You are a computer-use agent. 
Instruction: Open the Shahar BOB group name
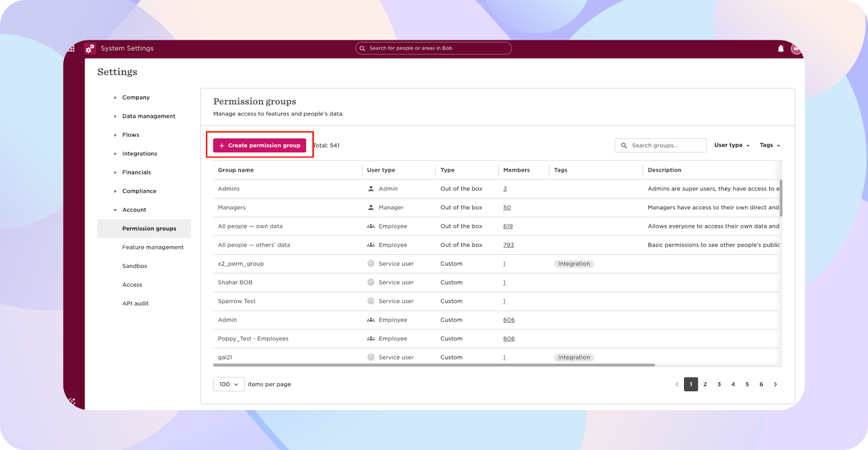tap(235, 282)
